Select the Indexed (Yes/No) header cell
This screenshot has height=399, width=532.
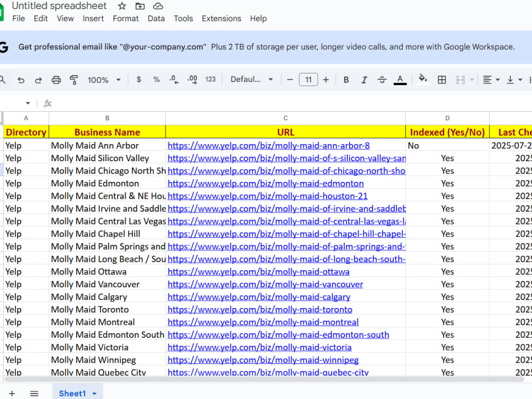(x=447, y=132)
